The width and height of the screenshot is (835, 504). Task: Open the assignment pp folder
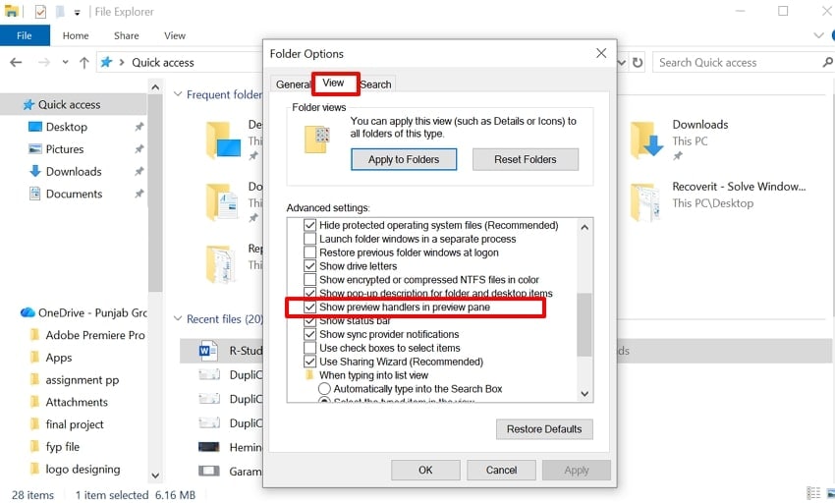click(82, 380)
